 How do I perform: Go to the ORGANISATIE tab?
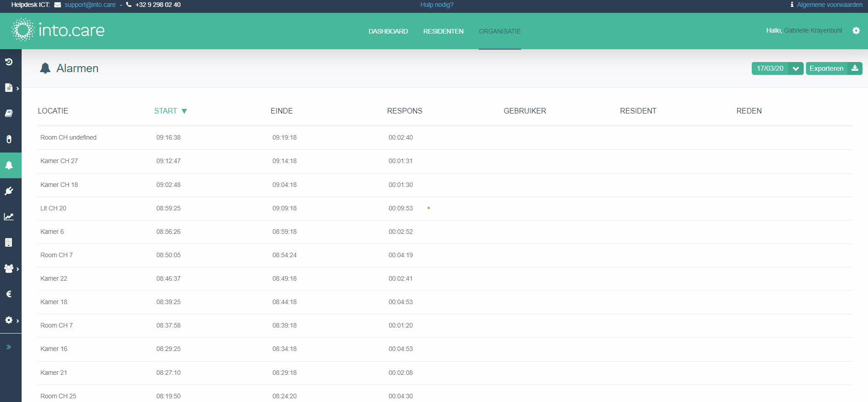[500, 31]
